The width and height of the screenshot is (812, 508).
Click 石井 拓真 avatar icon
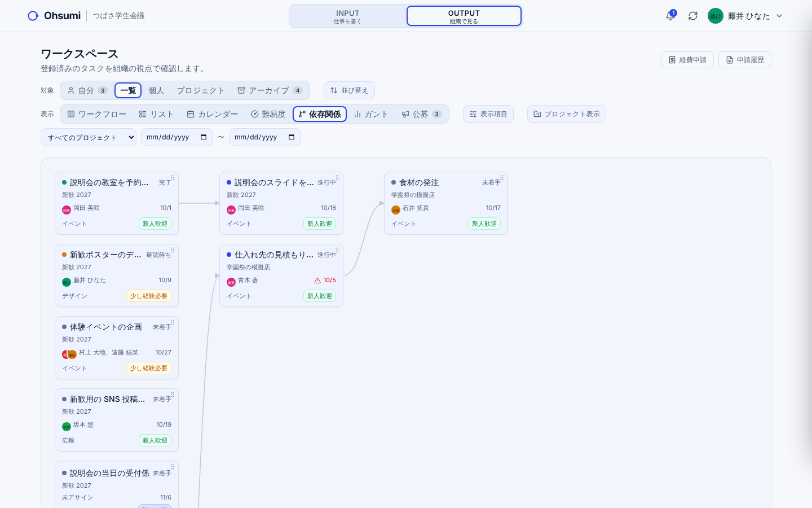[x=396, y=209]
